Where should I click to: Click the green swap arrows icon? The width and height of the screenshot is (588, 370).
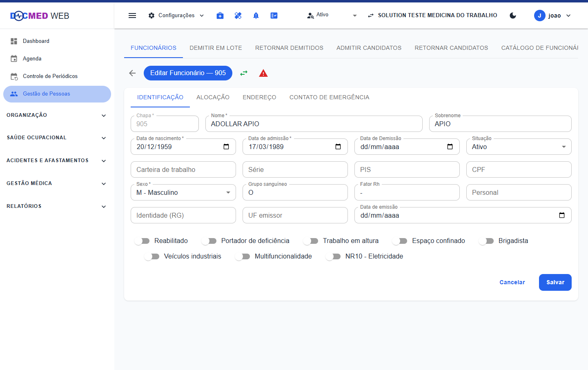point(244,73)
